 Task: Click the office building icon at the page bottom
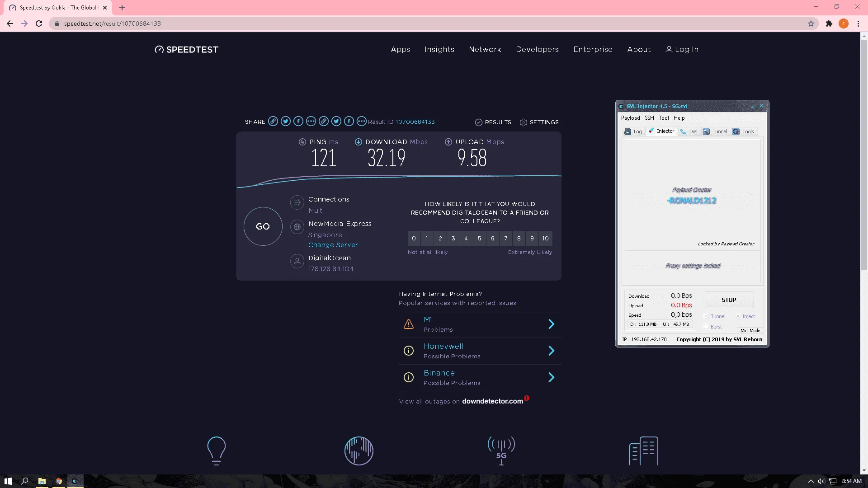[x=644, y=450]
